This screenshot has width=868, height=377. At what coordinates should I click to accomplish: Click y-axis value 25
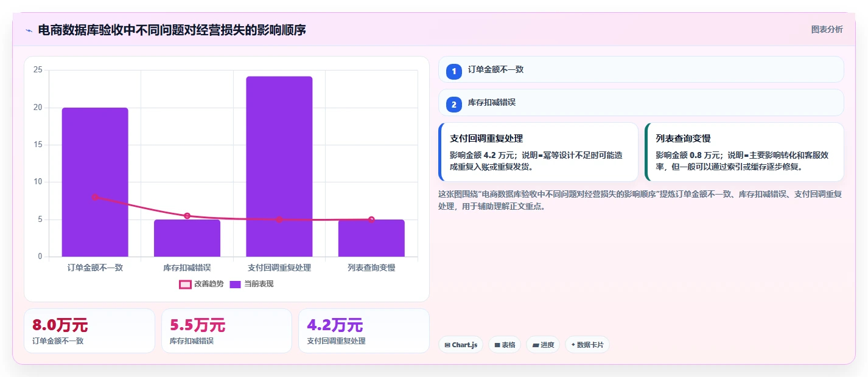coord(38,70)
